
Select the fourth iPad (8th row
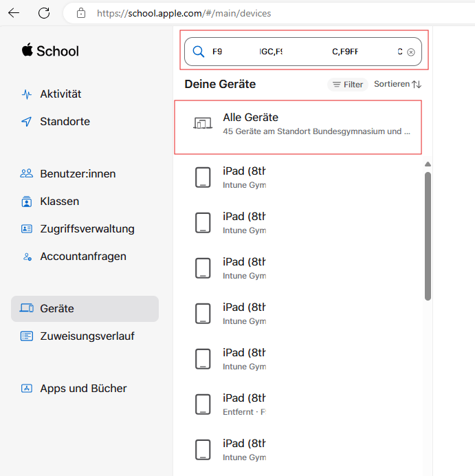[x=299, y=314]
